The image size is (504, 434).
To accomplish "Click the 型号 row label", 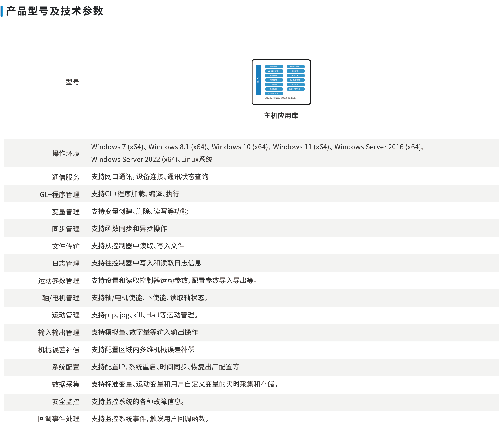I will coord(72,82).
